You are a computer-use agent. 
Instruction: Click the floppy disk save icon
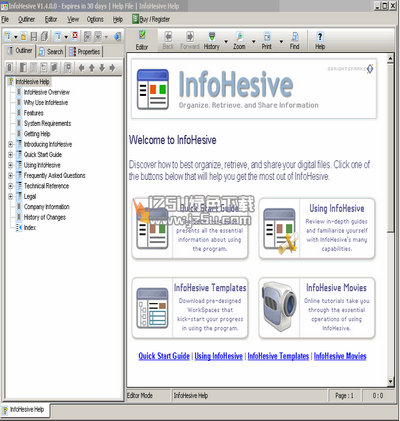34,36
